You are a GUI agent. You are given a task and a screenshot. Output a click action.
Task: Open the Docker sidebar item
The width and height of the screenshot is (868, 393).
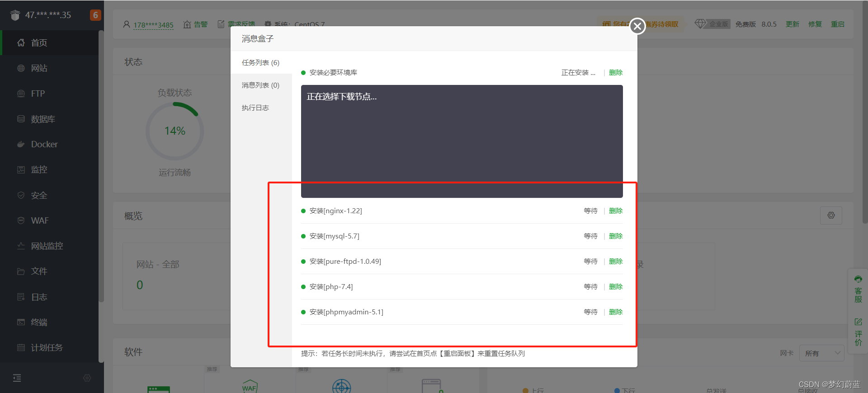(49, 144)
